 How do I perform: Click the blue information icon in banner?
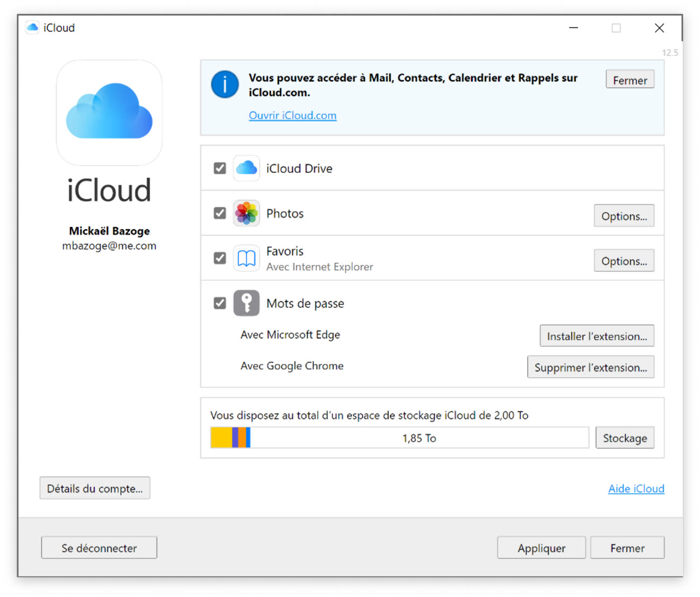(x=225, y=85)
